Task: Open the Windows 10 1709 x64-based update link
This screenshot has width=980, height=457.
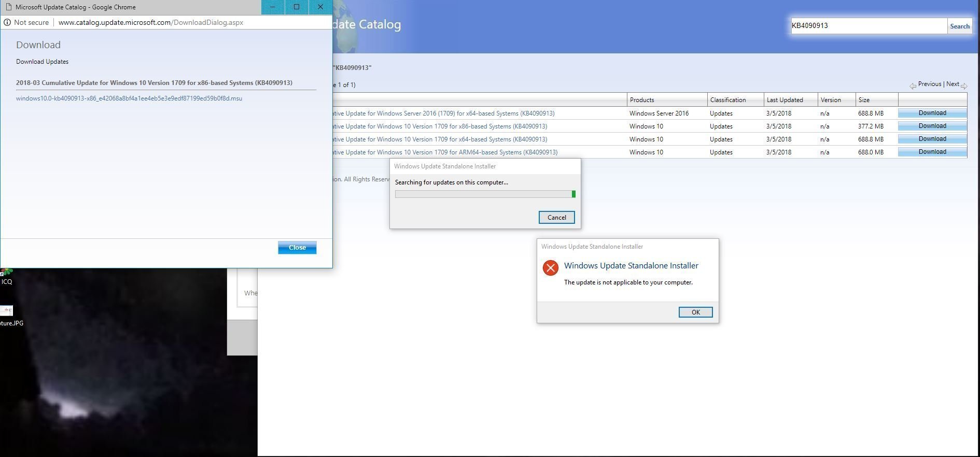Action: (440, 139)
